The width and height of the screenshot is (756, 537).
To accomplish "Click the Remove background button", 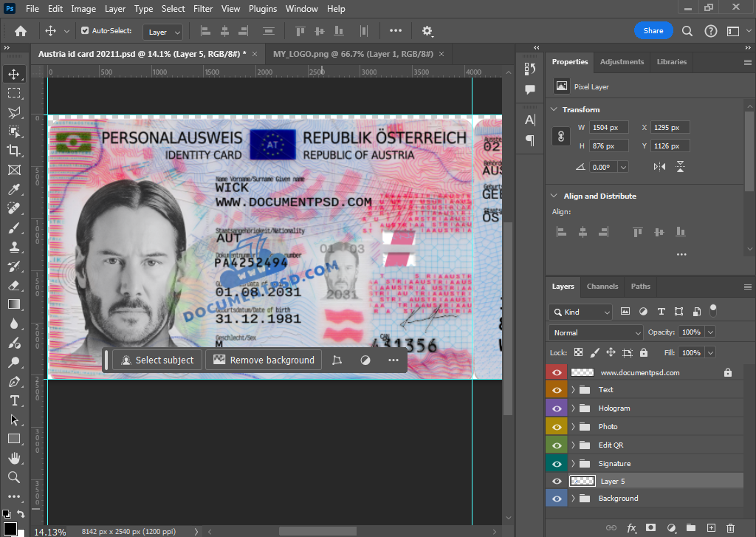I will pos(264,360).
